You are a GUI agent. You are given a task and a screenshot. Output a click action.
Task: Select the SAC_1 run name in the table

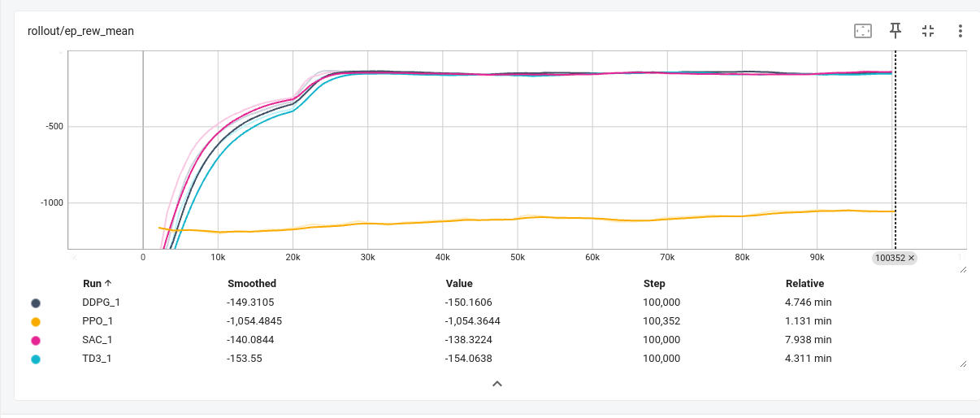point(97,340)
